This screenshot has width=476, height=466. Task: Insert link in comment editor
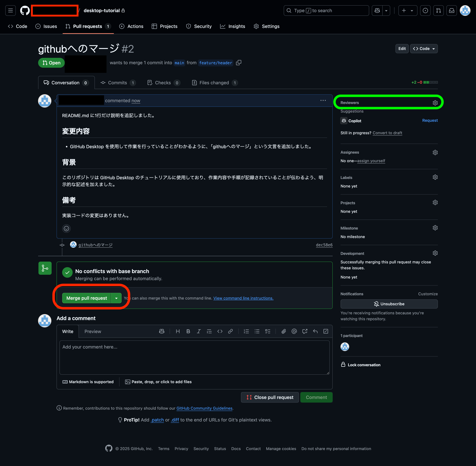(230, 331)
